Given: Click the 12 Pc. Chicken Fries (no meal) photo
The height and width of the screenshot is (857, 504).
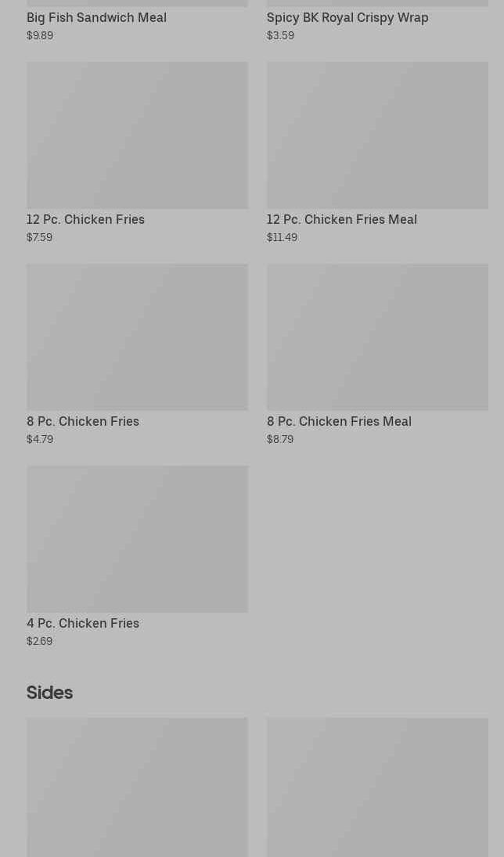Looking at the screenshot, I should (x=137, y=135).
